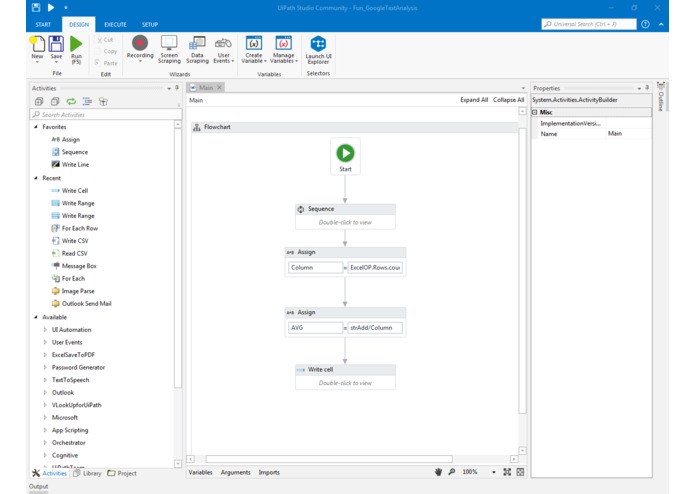Screen dimensions: 695x494
Task: Click magnifier zoom icon in designer footer
Action: [452, 472]
